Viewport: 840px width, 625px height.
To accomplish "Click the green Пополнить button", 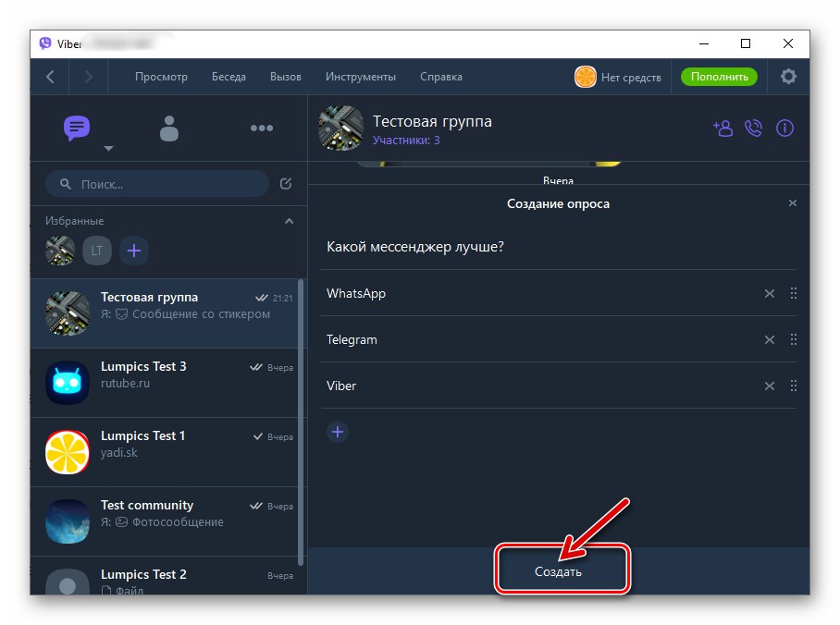I will click(x=719, y=77).
